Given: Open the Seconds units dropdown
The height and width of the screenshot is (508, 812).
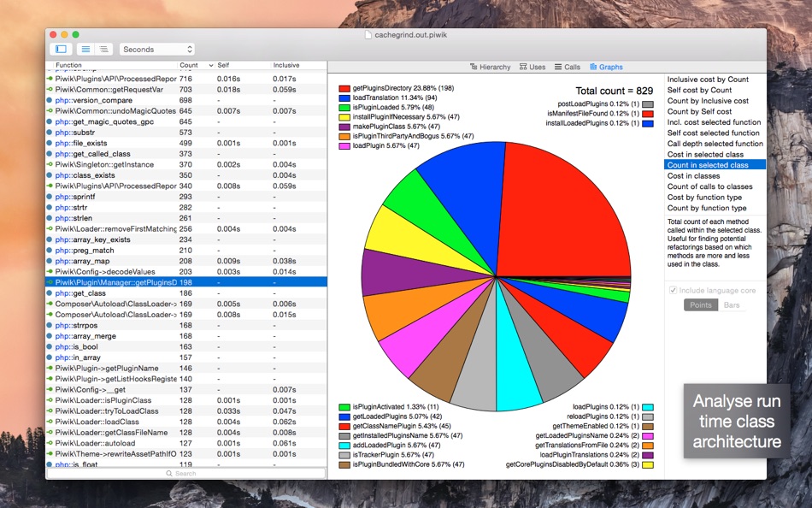Looking at the screenshot, I should (157, 50).
